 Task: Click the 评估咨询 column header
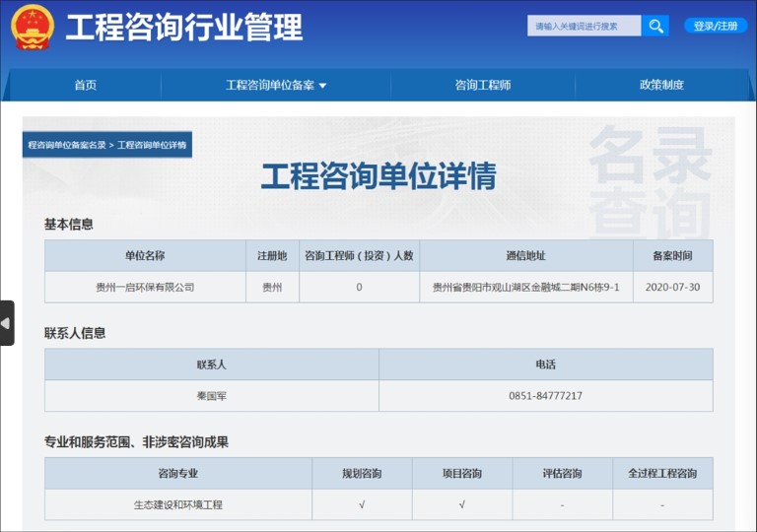pyautogui.click(x=563, y=474)
